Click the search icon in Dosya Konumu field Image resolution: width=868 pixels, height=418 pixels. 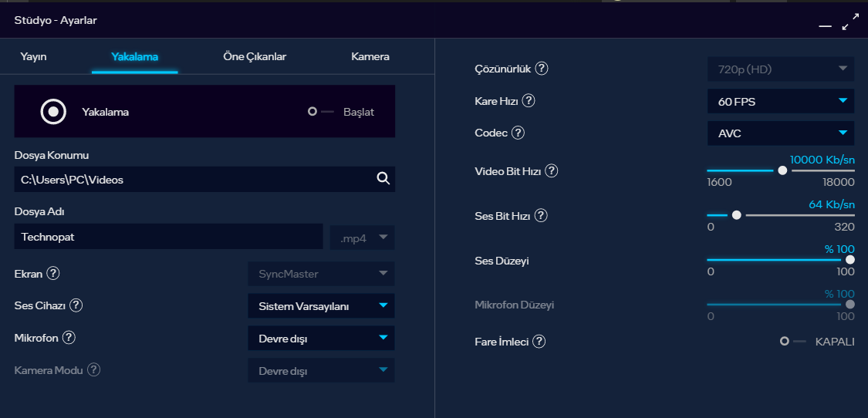coord(383,179)
